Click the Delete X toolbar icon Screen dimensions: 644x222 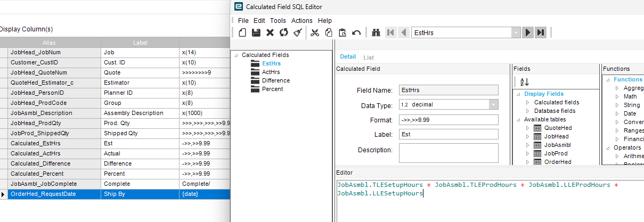point(270,32)
